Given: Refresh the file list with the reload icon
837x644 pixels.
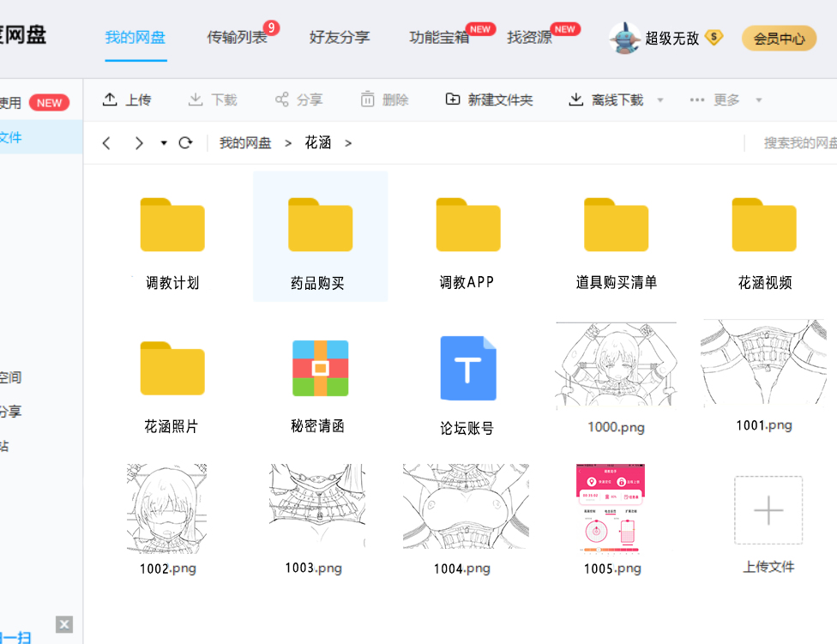Looking at the screenshot, I should 185,142.
